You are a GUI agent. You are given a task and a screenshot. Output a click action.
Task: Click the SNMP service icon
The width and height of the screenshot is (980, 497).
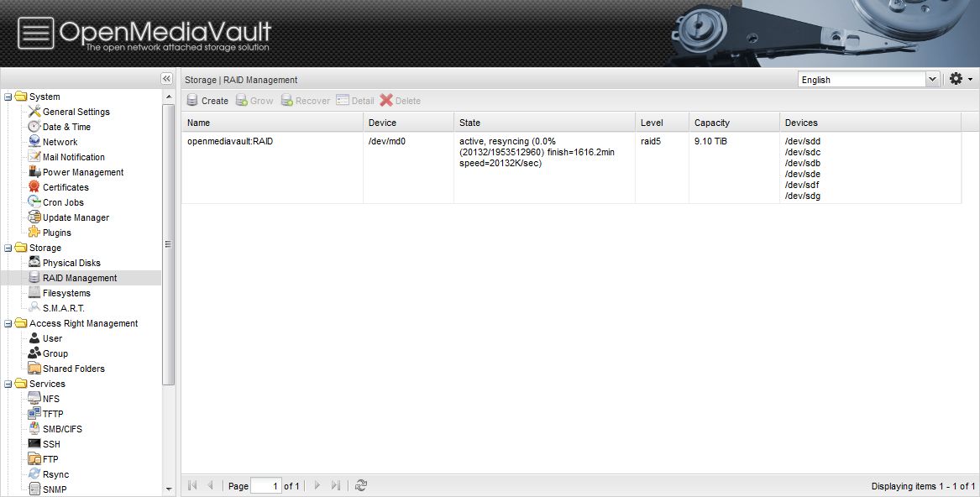point(34,489)
